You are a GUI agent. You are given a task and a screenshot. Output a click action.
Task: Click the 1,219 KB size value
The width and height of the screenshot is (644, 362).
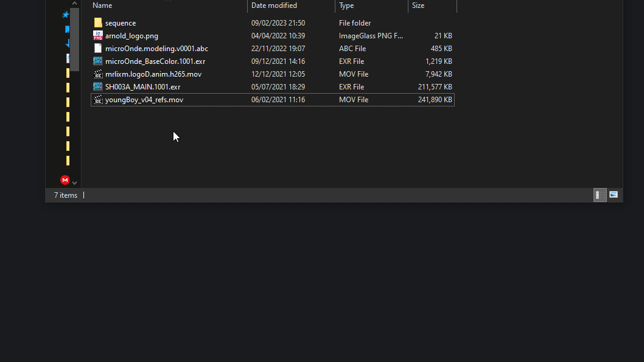click(439, 61)
